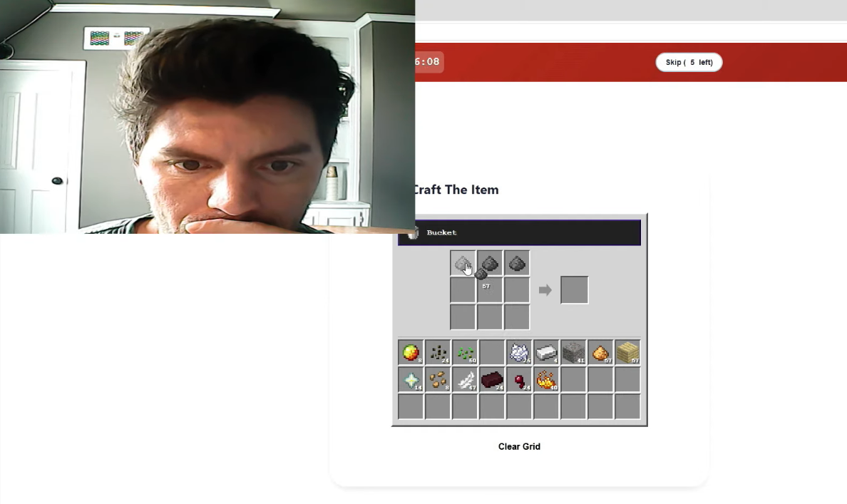Click the middle-left crafting grid slot
Screen dimensions: 847x504
(x=463, y=290)
